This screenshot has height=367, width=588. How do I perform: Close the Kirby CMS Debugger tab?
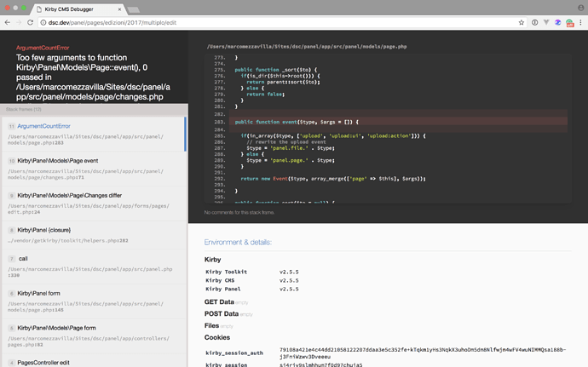pos(119,9)
